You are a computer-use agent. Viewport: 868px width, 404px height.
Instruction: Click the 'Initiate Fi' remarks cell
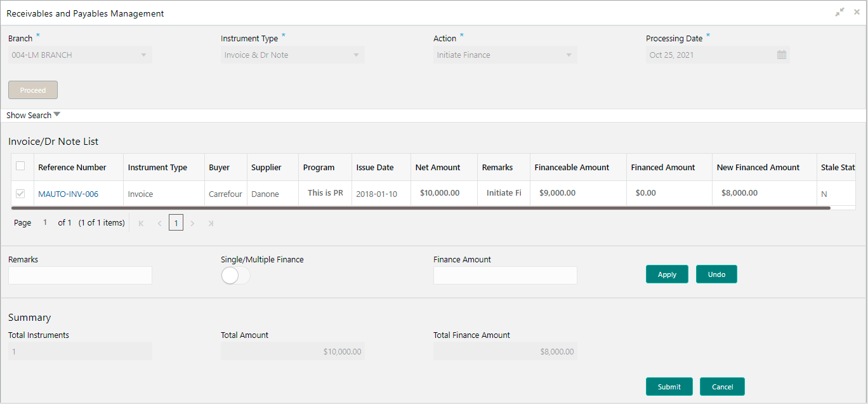[504, 192]
